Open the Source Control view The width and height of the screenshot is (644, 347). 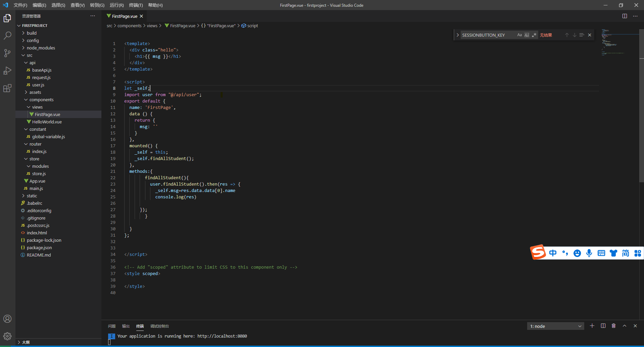[7, 53]
